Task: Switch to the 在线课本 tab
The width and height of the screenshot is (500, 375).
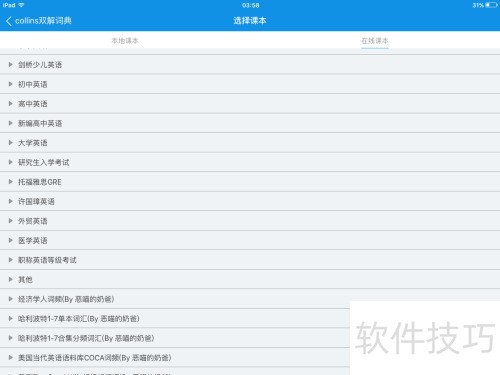Action: [375, 41]
